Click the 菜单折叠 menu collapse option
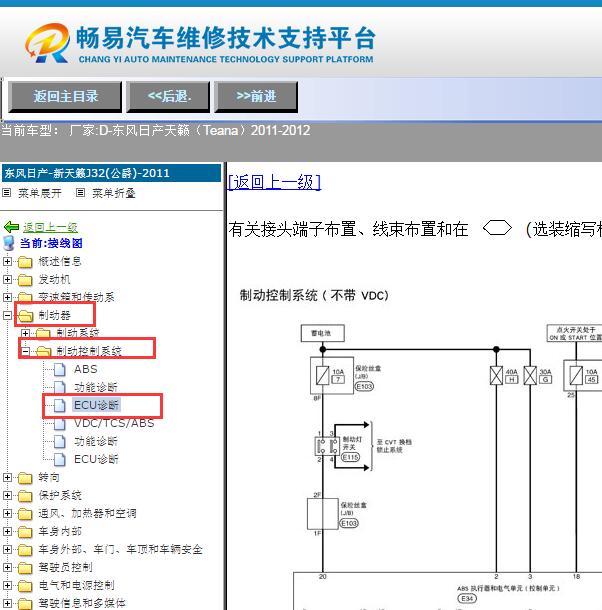This screenshot has width=602, height=610. [x=114, y=193]
